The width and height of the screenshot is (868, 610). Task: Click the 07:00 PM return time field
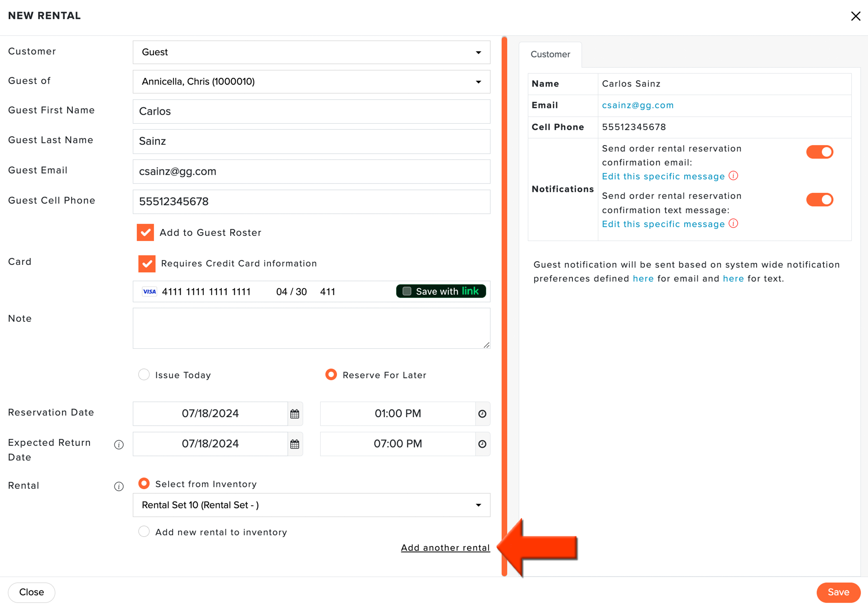(x=398, y=444)
